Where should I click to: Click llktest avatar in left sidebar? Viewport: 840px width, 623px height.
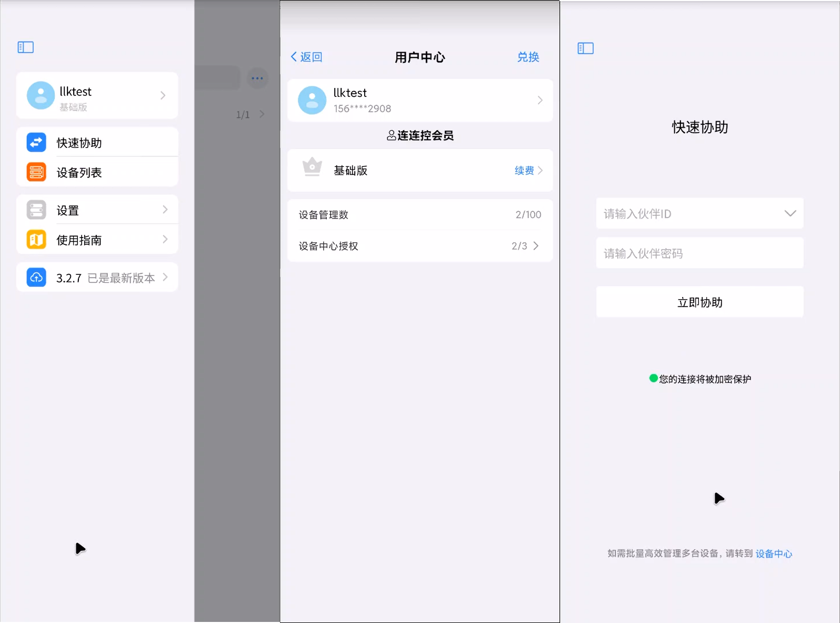(41, 95)
